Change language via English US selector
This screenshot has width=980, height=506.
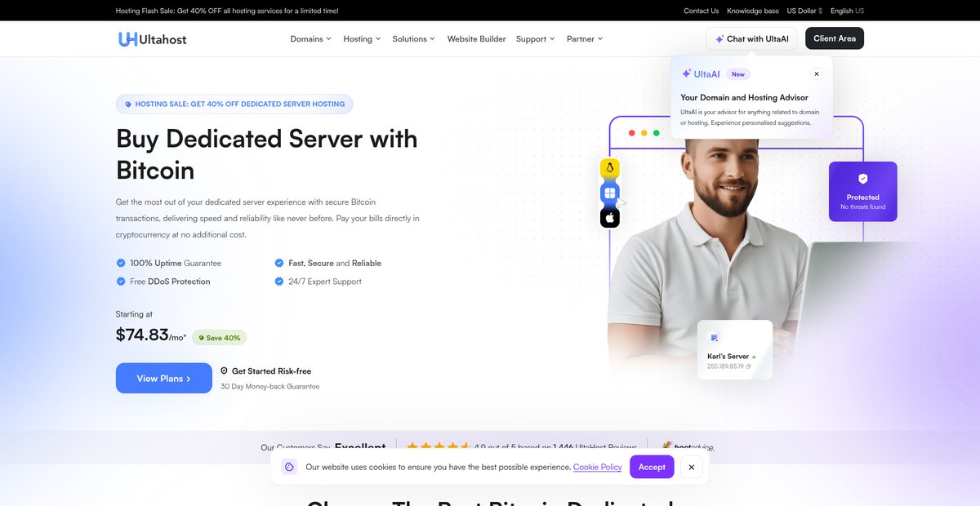click(x=847, y=11)
